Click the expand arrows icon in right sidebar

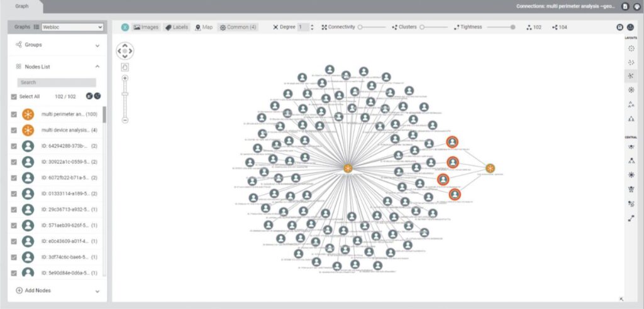tap(631, 219)
